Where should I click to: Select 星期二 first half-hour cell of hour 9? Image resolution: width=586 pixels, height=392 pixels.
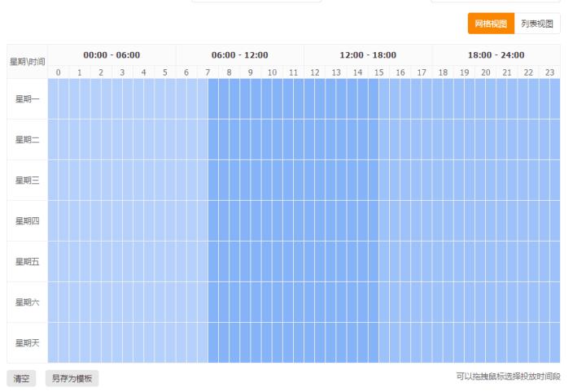(246, 140)
